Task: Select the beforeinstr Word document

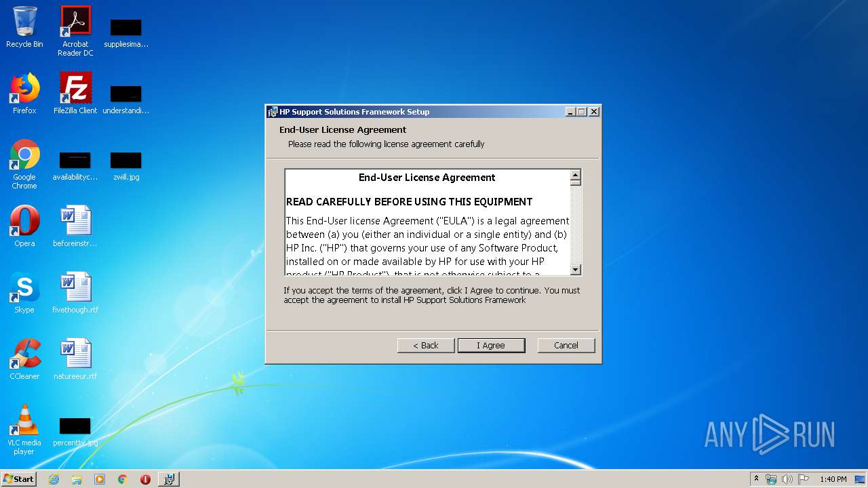Action: click(75, 226)
